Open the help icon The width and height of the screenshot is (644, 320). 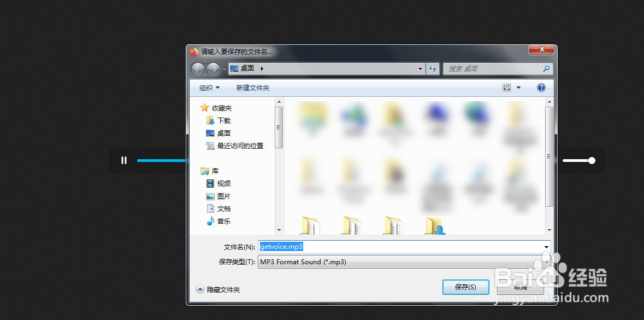[x=541, y=87]
